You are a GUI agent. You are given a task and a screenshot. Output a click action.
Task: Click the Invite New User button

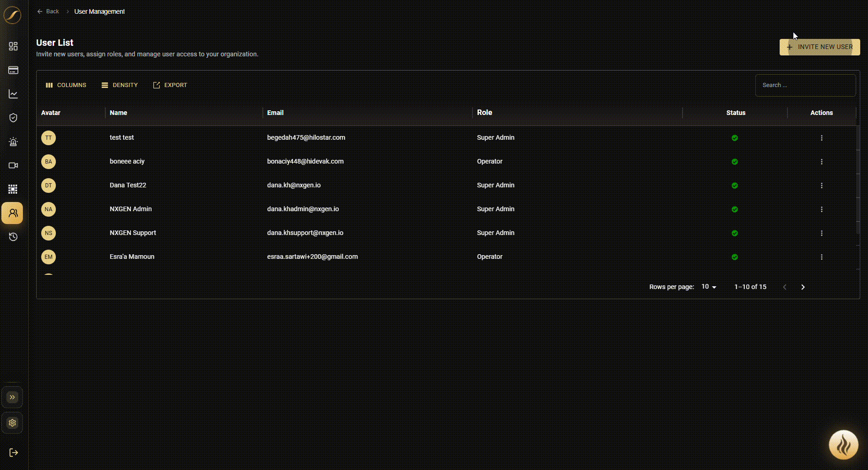pos(819,47)
